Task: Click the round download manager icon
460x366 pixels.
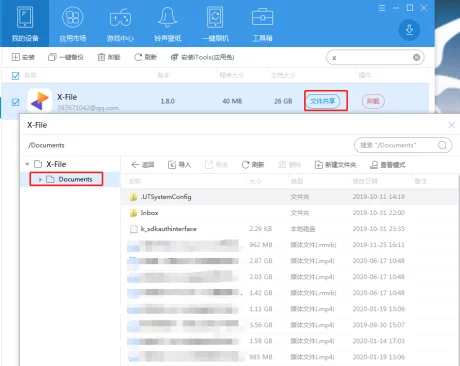Action: coord(409,30)
